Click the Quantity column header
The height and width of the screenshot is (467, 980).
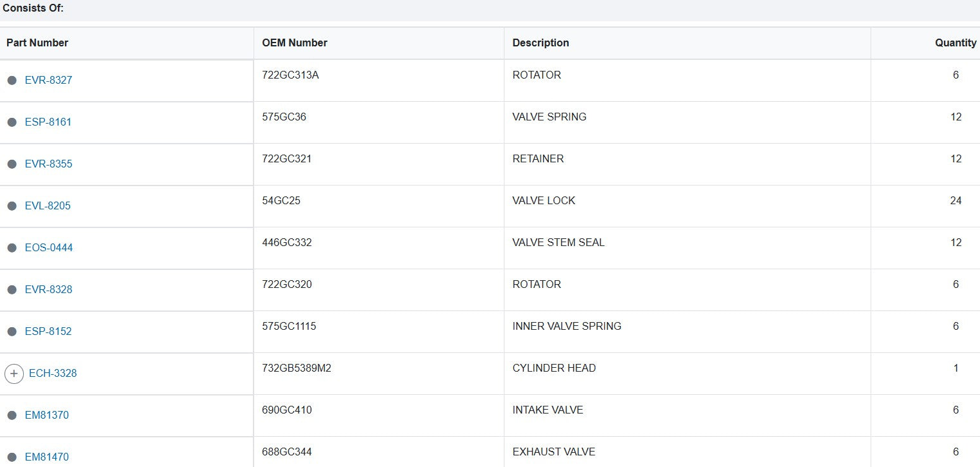click(956, 43)
